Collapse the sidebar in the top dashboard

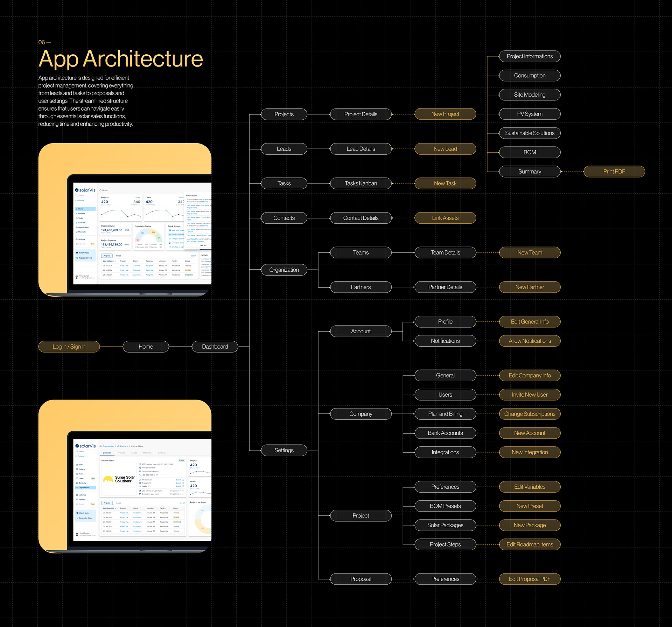pyautogui.click(x=80, y=201)
